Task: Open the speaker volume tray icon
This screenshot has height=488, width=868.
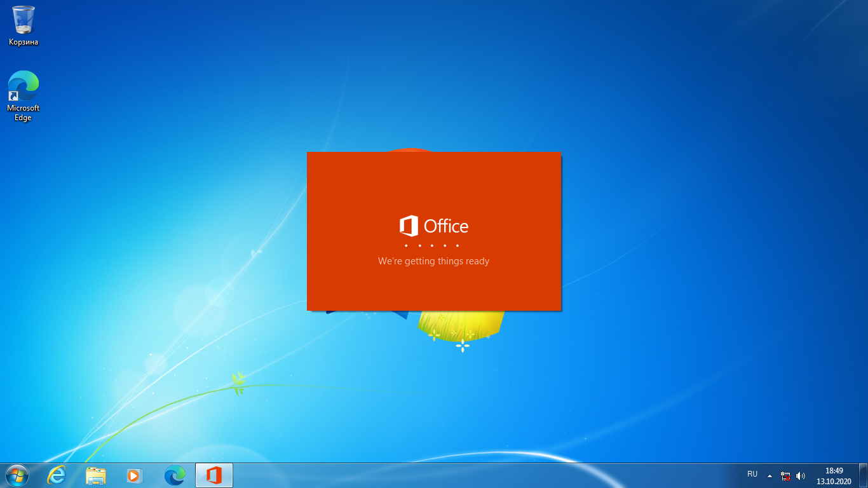Action: (x=801, y=475)
